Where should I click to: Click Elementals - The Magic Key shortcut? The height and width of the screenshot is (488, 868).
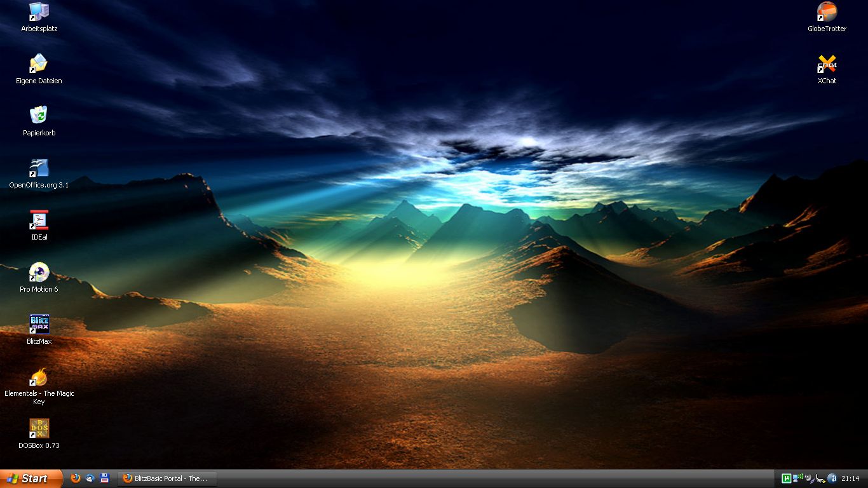tap(39, 377)
